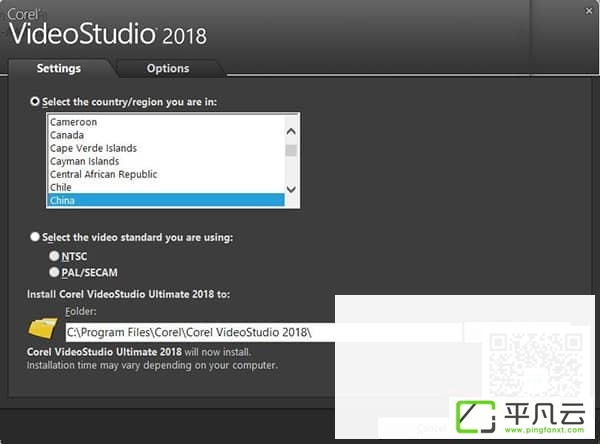Select the country/region radio button

pos(35,101)
